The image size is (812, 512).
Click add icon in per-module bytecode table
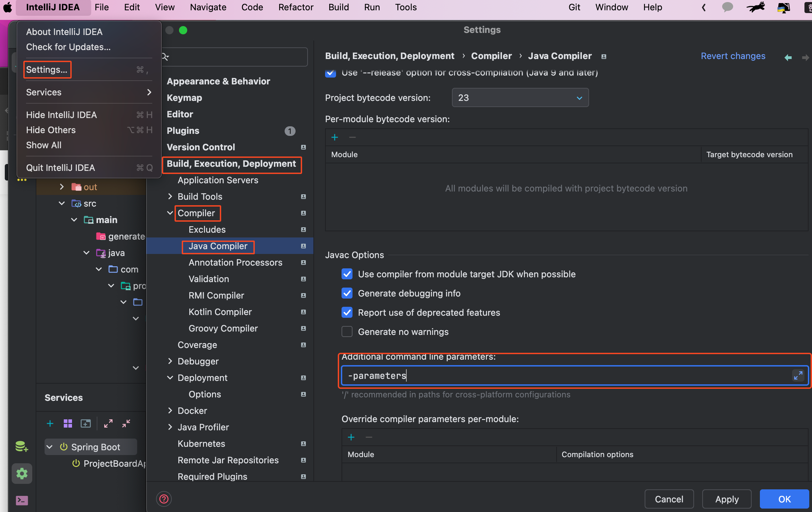point(335,137)
